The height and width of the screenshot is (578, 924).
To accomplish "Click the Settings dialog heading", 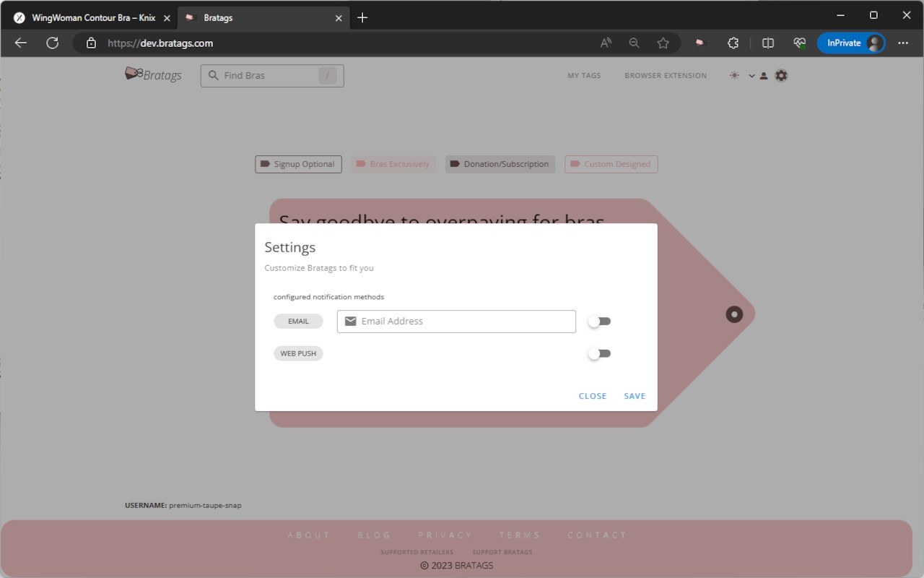I will click(290, 247).
